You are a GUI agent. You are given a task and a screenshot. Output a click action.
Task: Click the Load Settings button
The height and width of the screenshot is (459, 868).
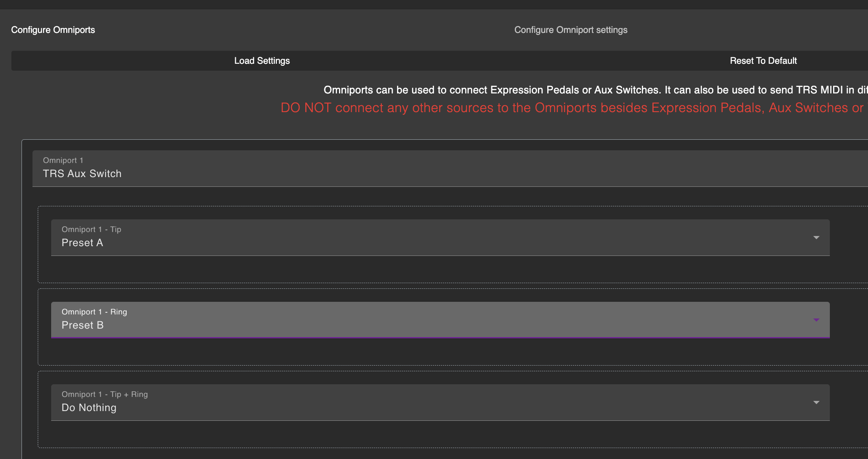point(262,61)
